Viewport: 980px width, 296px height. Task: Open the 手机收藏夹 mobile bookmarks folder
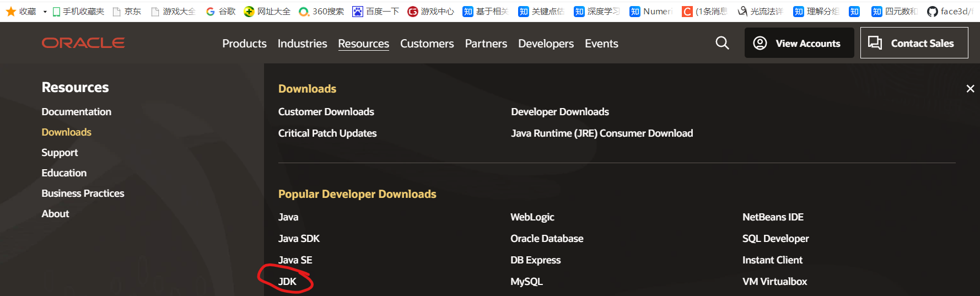[x=78, y=12]
